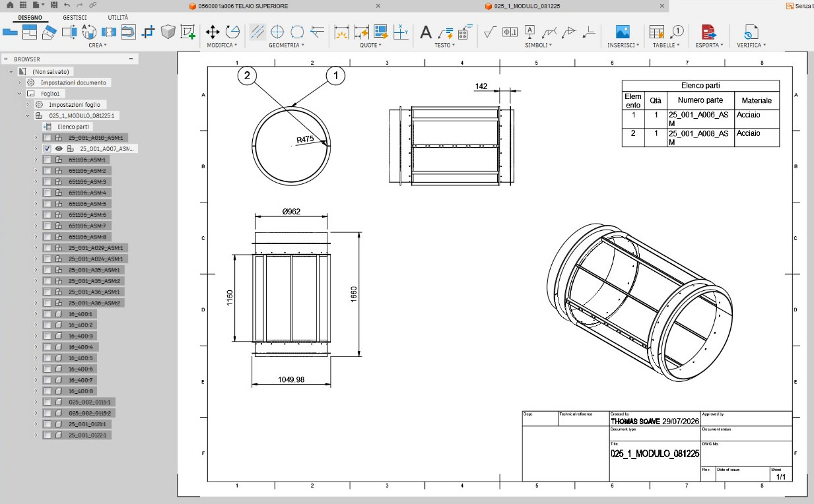
Task: Tick the 25_001_A029_ASM:1 checkbox
Action: (x=48, y=248)
